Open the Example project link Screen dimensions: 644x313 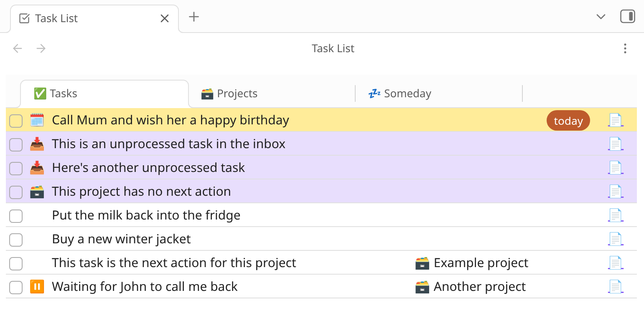[481, 263]
